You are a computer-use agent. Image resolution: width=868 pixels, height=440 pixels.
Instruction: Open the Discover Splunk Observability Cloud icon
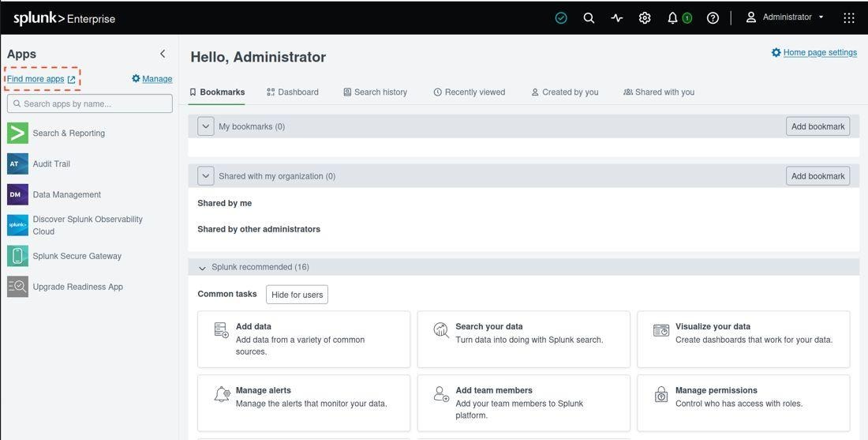coord(17,226)
